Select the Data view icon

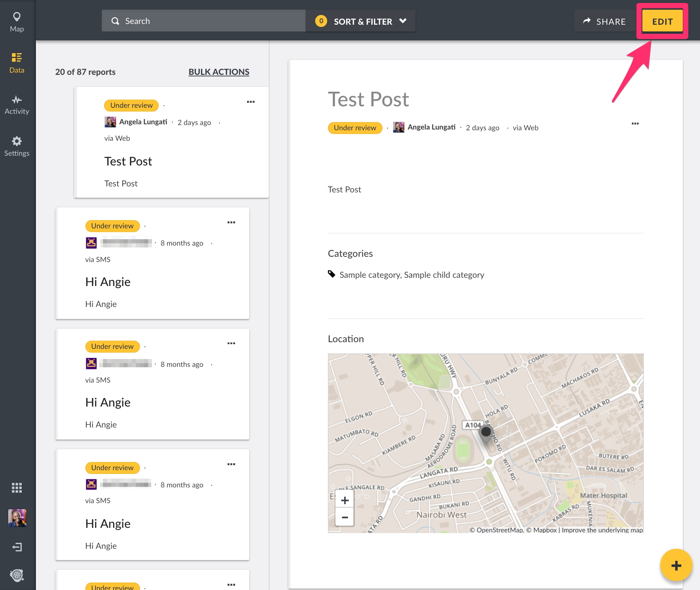(x=17, y=63)
